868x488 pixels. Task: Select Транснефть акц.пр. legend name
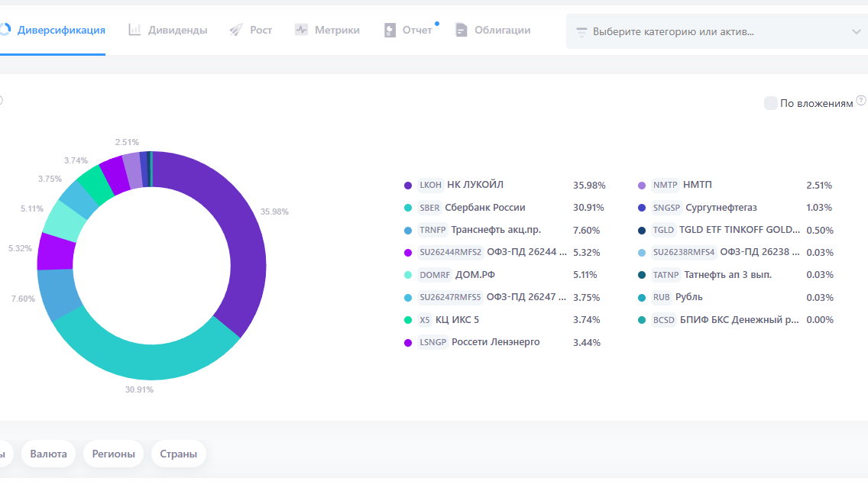[496, 230]
